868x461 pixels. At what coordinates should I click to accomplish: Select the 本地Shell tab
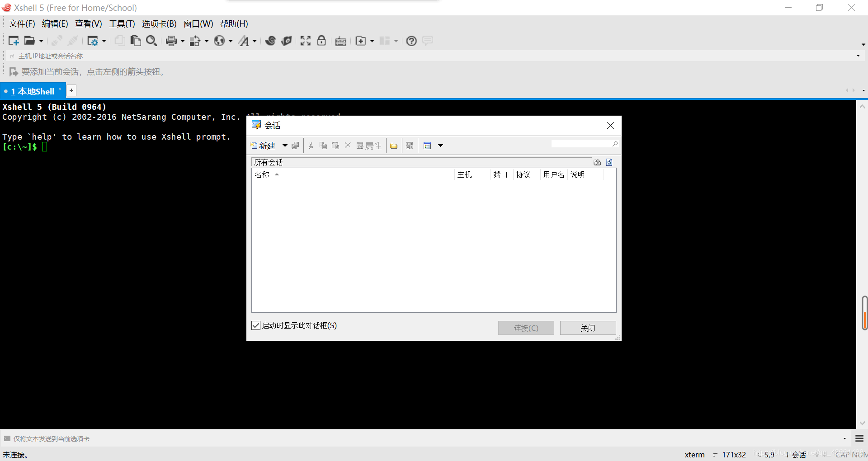[33, 91]
